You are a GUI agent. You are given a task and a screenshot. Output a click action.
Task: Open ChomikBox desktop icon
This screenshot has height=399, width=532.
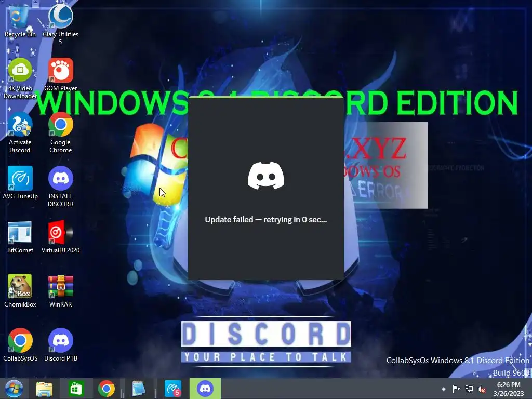click(20, 291)
